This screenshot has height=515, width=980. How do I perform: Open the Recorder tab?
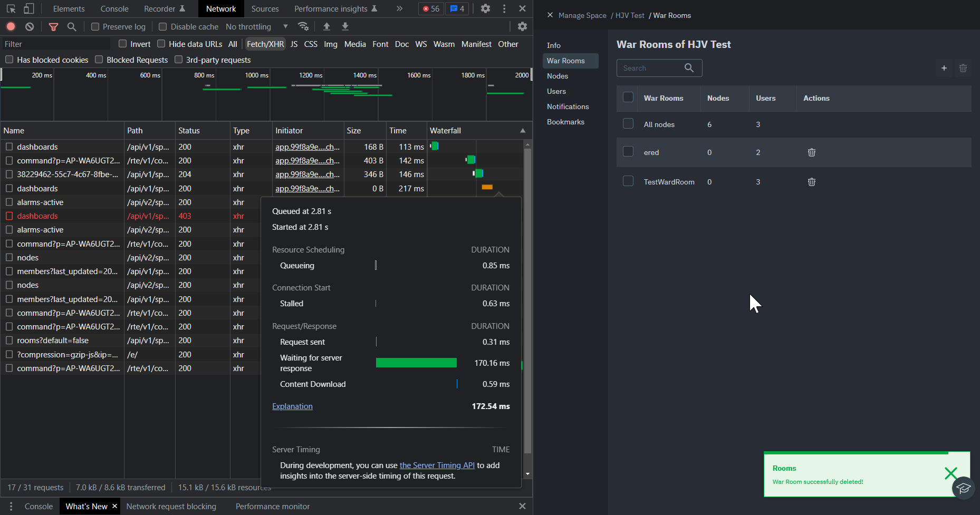coord(165,8)
